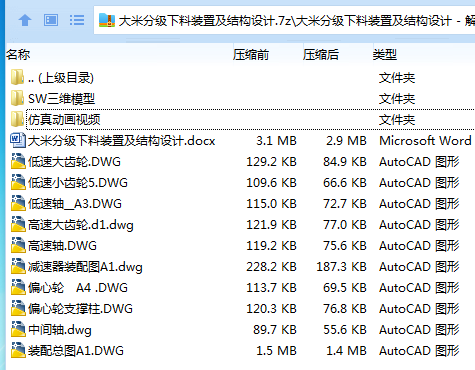Click DWG icon for 低速小齿轮5.DWG
The height and width of the screenshot is (370, 475).
(x=18, y=183)
